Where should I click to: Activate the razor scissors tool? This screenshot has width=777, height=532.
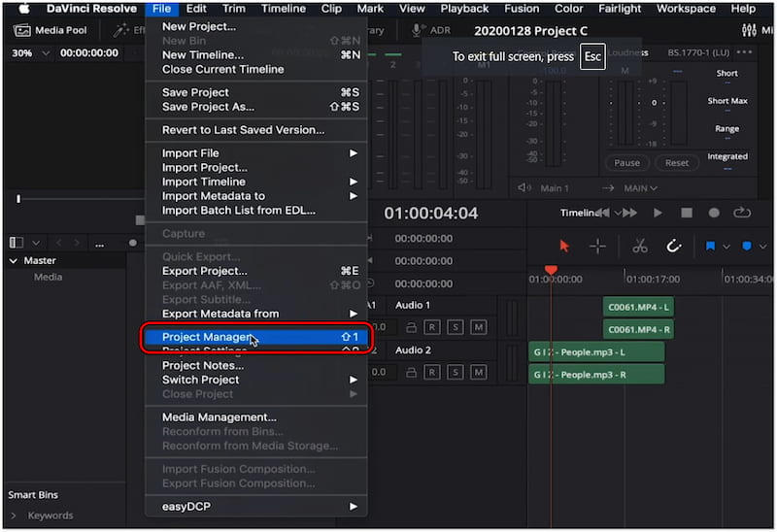[x=639, y=247]
